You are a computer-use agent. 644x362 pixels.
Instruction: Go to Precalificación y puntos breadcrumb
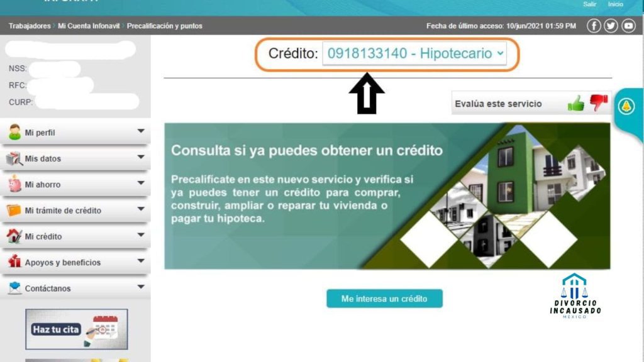tap(164, 26)
